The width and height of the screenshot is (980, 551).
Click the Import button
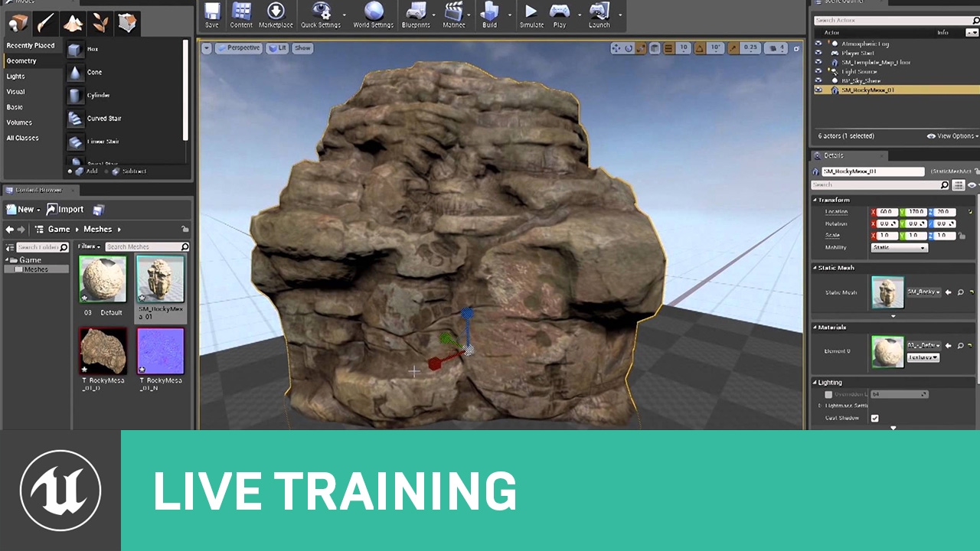pos(66,210)
